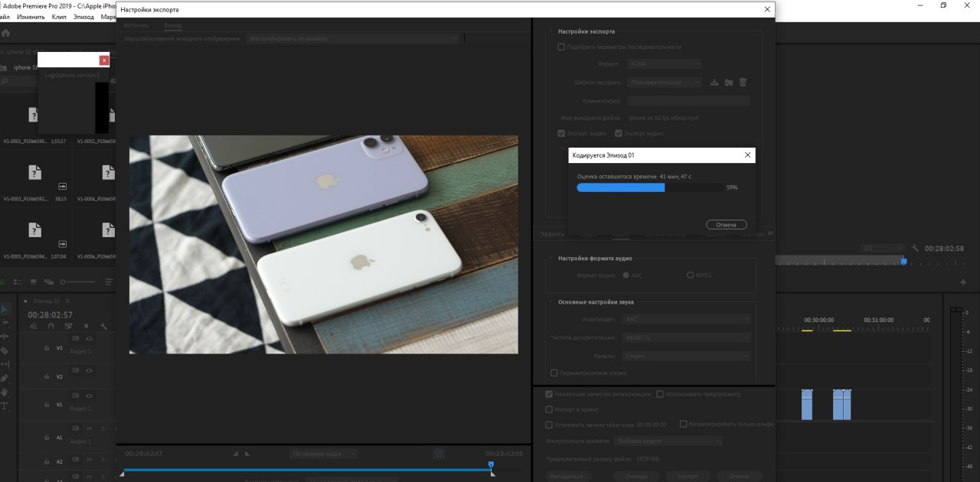Image resolution: width=980 pixels, height=482 pixels.
Task: Toggle V2 track output eye icon
Action: 90,370
